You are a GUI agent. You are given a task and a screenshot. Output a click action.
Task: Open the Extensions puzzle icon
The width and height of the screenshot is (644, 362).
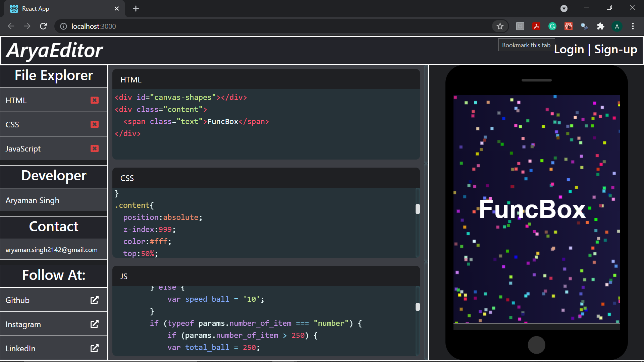tap(601, 26)
